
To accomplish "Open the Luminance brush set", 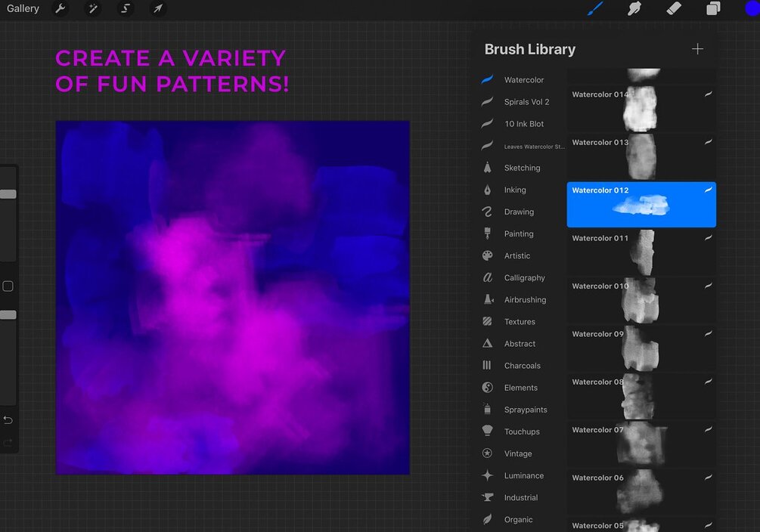I will tap(523, 475).
